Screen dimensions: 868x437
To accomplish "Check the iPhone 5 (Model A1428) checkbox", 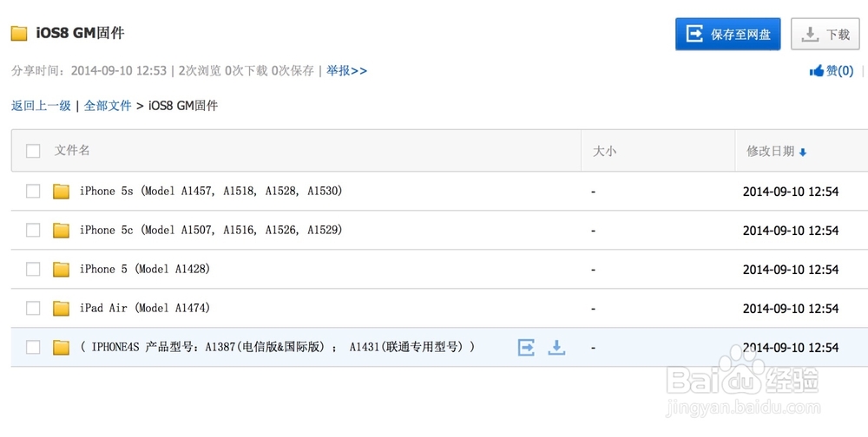I will (33, 269).
